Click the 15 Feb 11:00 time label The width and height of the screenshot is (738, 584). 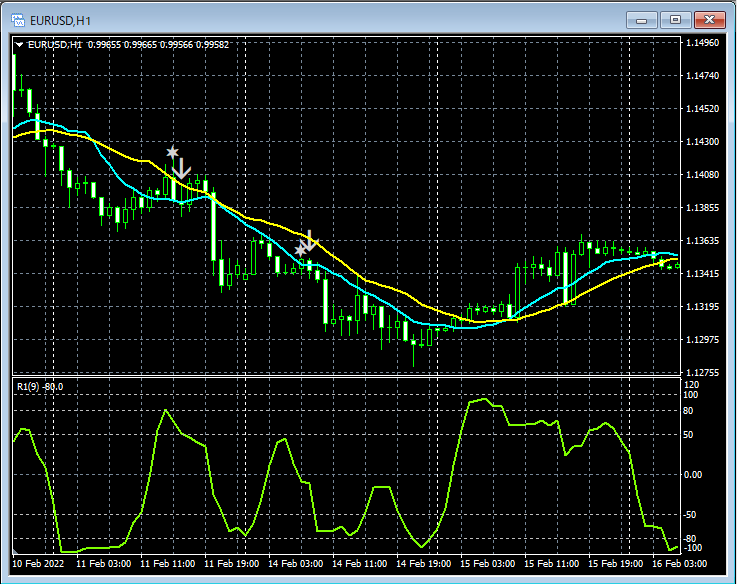click(x=552, y=564)
